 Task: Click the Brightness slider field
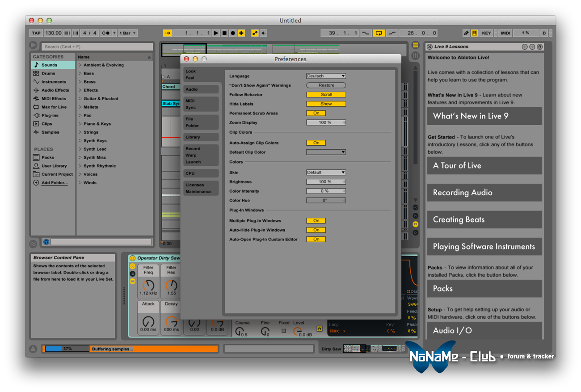pos(326,182)
